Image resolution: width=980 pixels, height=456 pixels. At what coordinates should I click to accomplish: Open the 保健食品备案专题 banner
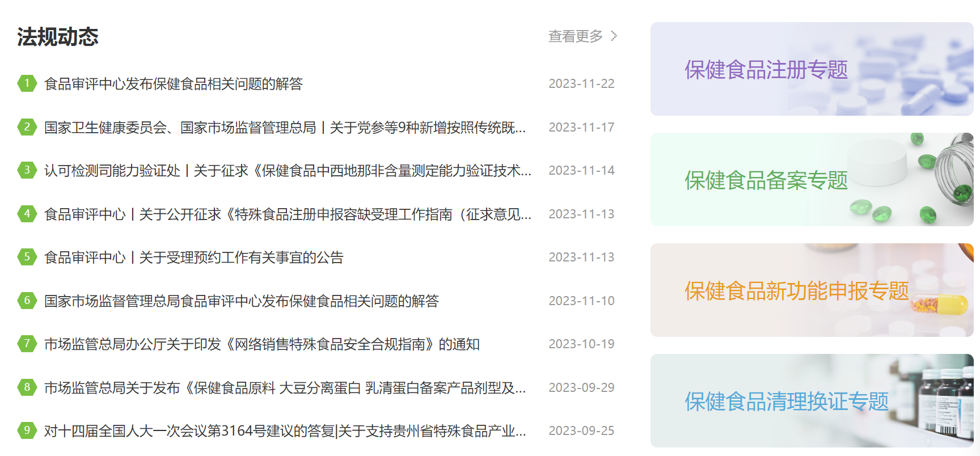point(811,180)
